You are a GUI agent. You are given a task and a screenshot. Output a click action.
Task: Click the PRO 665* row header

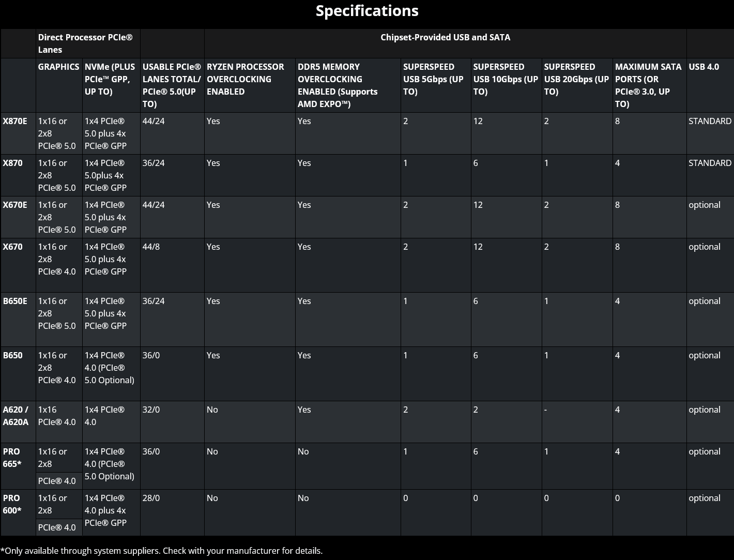pos(12,458)
